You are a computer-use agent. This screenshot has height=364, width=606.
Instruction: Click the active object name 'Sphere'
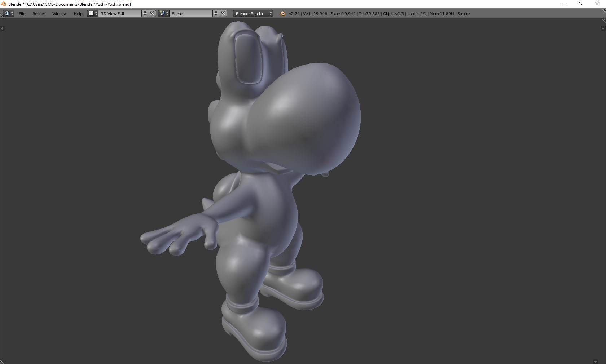(x=464, y=14)
